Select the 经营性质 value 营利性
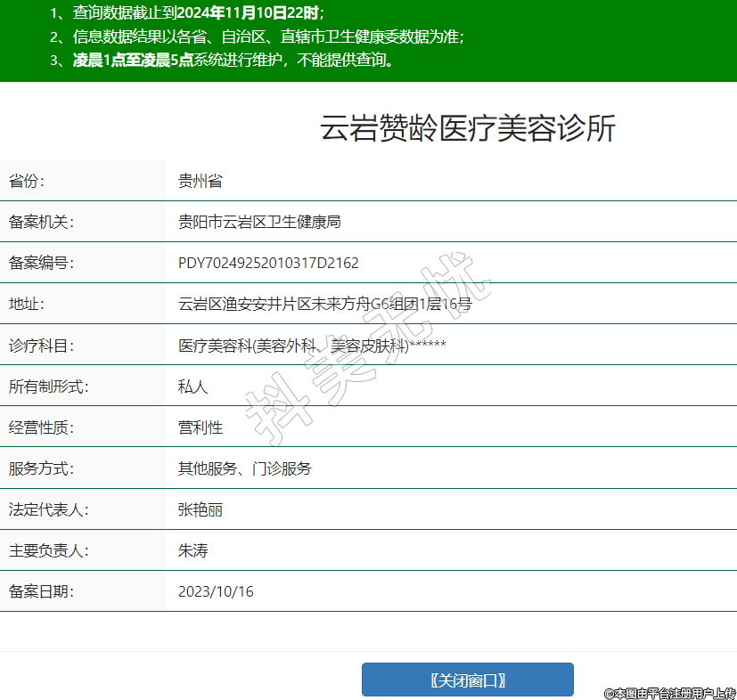This screenshot has height=700, width=737. click(x=200, y=427)
